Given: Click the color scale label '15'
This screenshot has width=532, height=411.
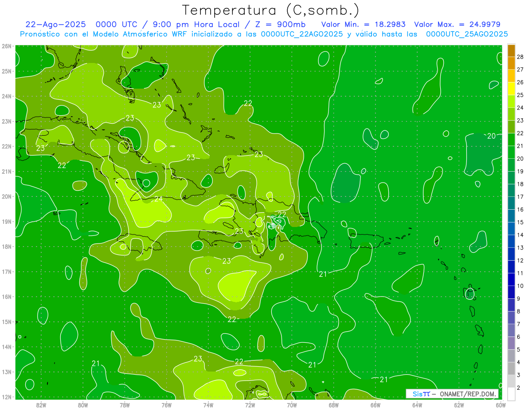Looking at the screenshot, I should pos(520,222).
